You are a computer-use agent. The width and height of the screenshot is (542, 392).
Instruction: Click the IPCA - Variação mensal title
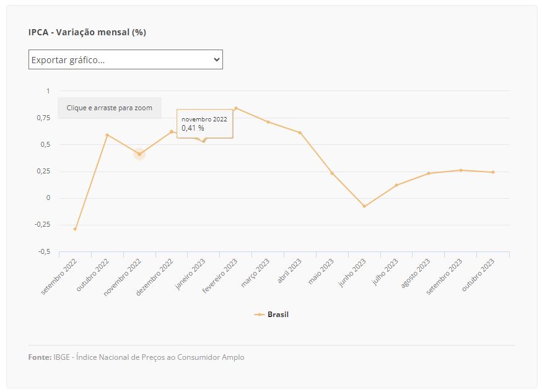pyautogui.click(x=87, y=32)
